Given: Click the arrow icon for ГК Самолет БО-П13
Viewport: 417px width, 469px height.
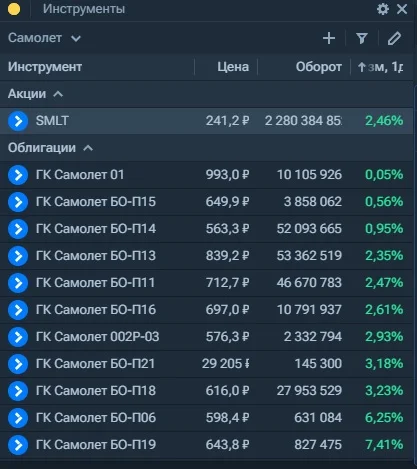Looking at the screenshot, I should pyautogui.click(x=18, y=256).
